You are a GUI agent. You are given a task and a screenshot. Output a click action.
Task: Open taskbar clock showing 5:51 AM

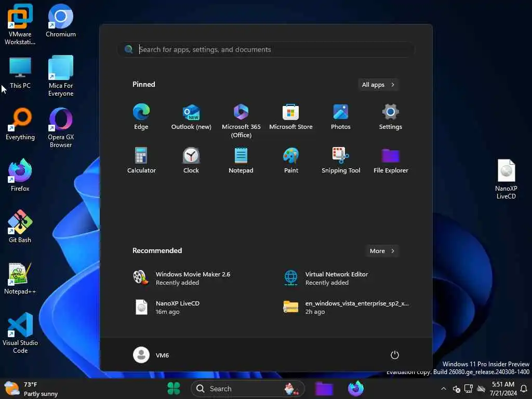pos(503,389)
